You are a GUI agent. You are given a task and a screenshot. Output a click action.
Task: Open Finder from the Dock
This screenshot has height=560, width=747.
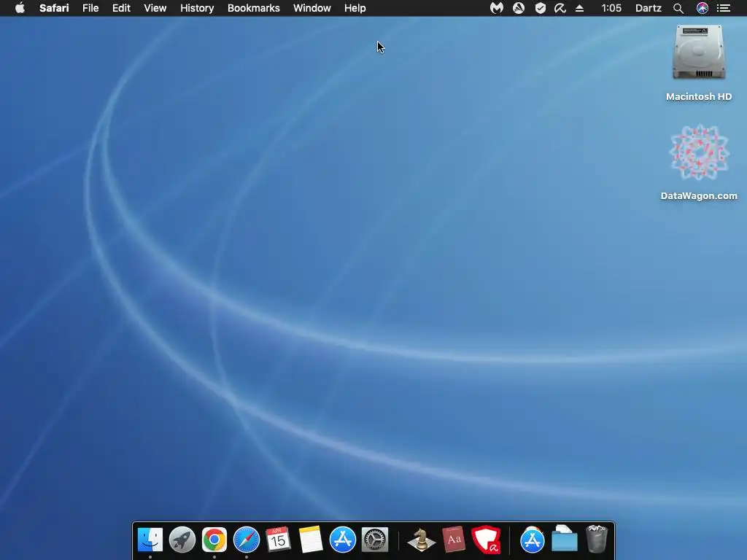click(x=150, y=540)
